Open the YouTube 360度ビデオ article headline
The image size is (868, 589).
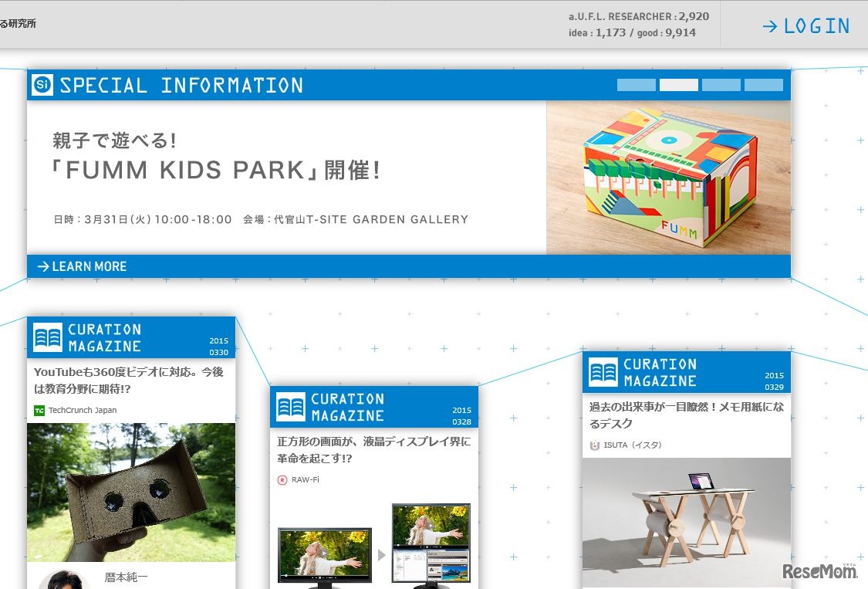tap(129, 381)
